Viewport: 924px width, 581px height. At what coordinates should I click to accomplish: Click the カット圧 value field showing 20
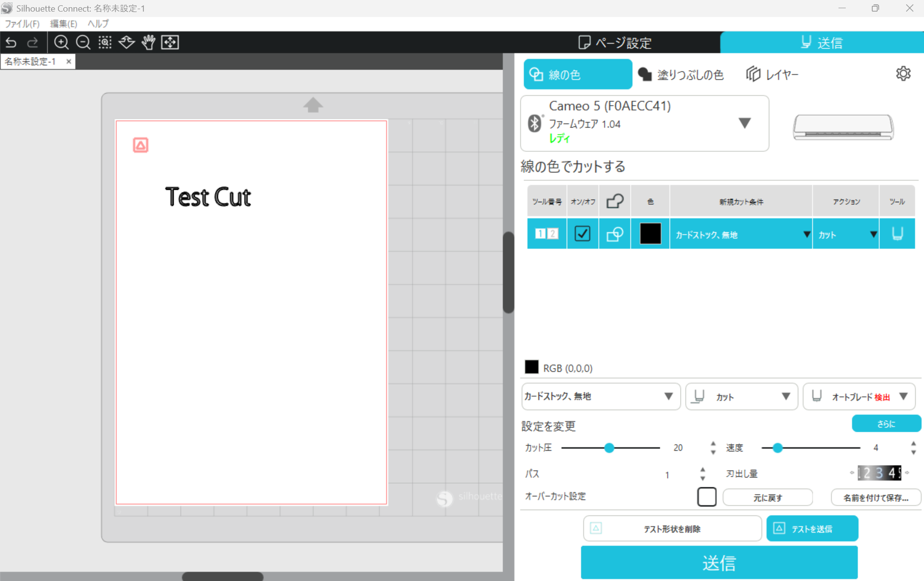[678, 448]
